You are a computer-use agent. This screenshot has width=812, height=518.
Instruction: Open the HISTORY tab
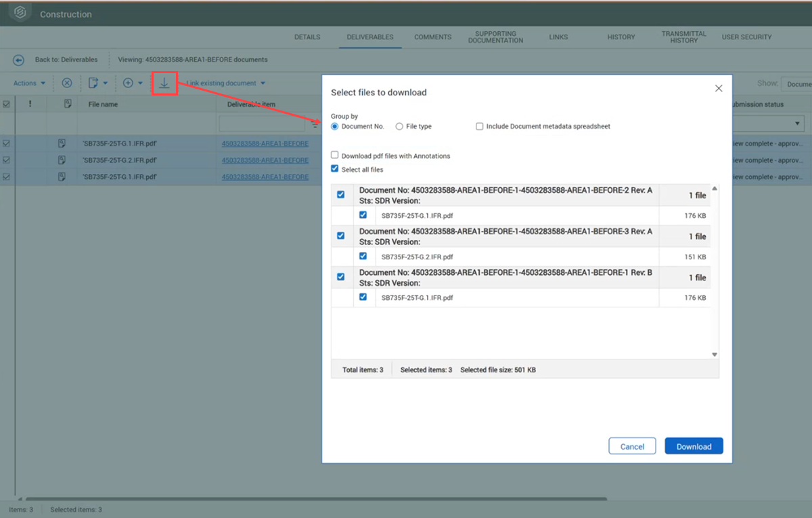pyautogui.click(x=621, y=37)
